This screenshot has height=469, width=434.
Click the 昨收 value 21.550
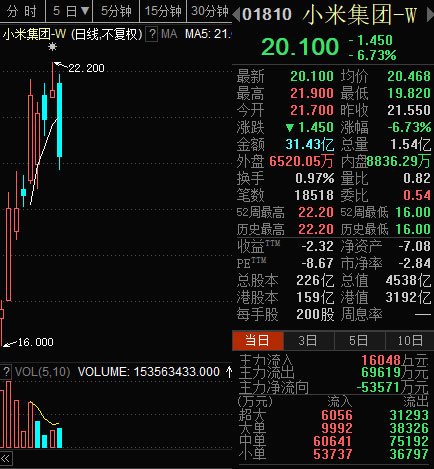[409, 111]
